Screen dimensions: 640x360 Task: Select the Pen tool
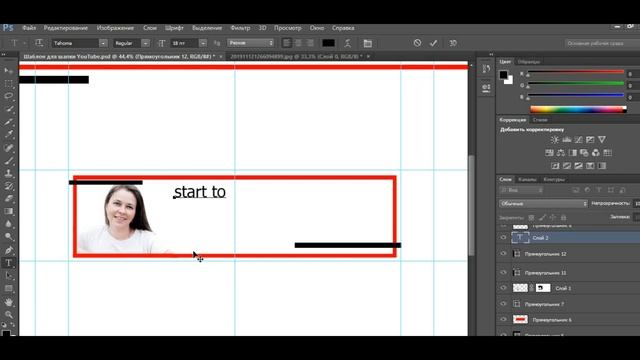(x=9, y=250)
